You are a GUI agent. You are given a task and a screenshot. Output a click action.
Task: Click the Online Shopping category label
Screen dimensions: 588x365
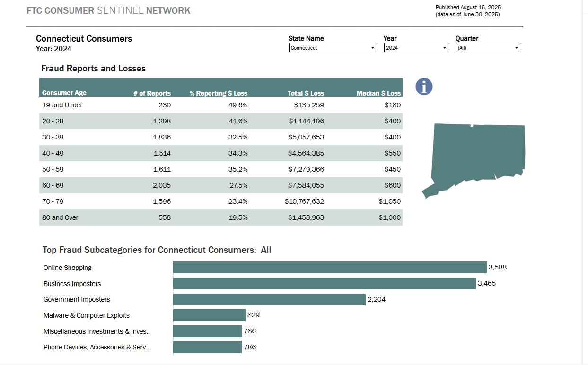coord(68,268)
